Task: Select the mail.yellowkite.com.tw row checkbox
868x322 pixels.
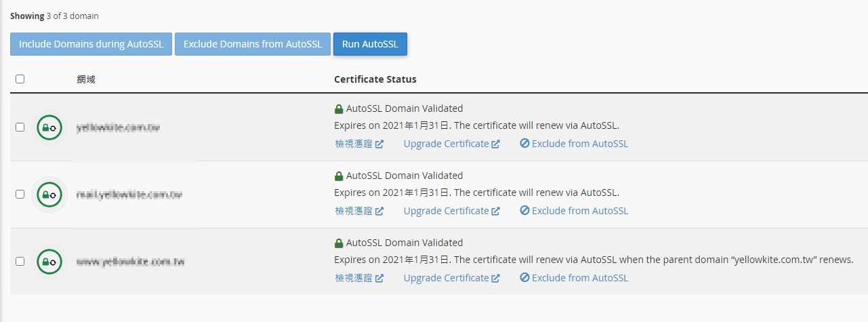Action: (20, 194)
